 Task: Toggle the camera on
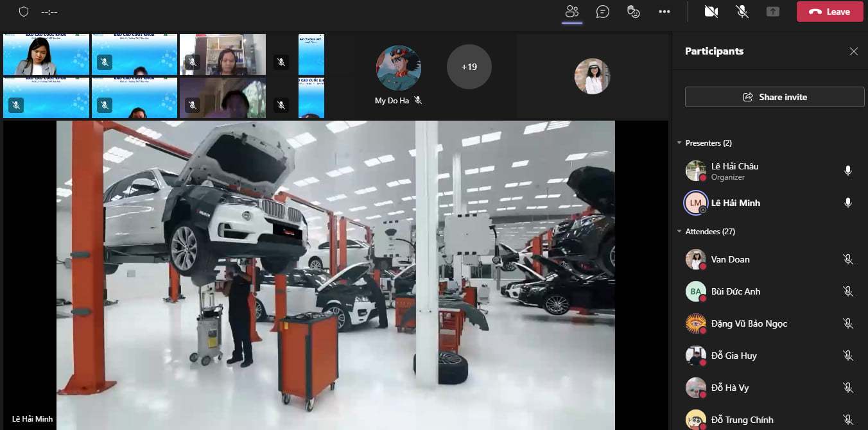click(x=711, y=12)
